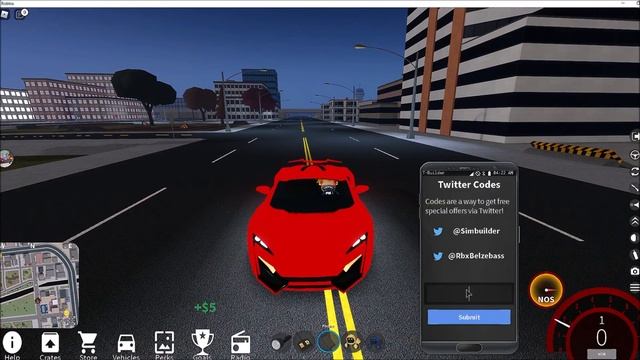The image size is (640, 360).
Task: Select the blue-ringed phone hotbar slot
Action: point(328,341)
